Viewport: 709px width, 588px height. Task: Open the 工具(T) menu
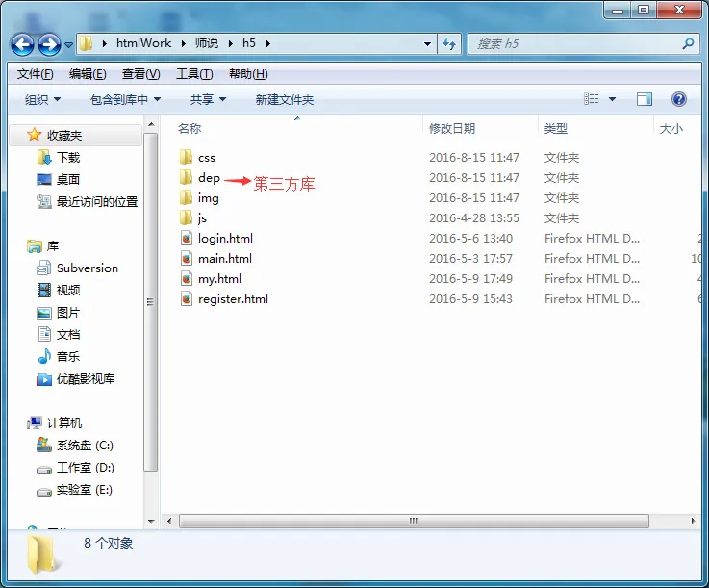194,74
